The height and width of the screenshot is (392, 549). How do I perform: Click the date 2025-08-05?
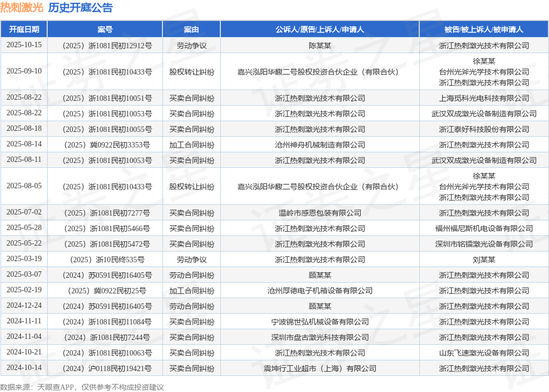[x=24, y=186]
